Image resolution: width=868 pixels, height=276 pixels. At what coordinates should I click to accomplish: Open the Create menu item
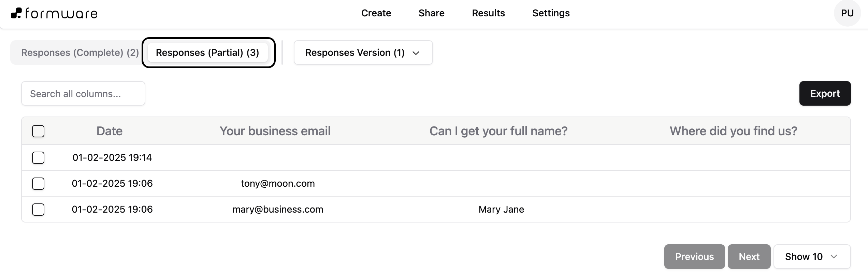click(x=376, y=13)
